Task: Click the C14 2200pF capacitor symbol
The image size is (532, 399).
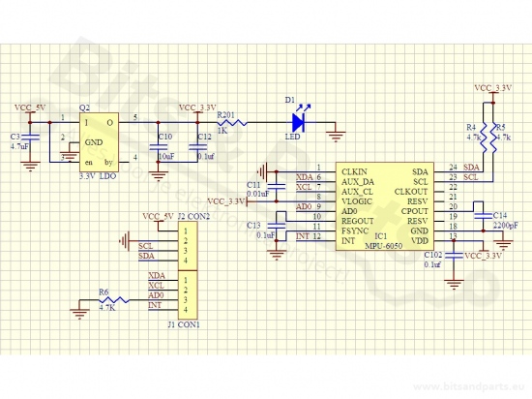Action: (483, 216)
